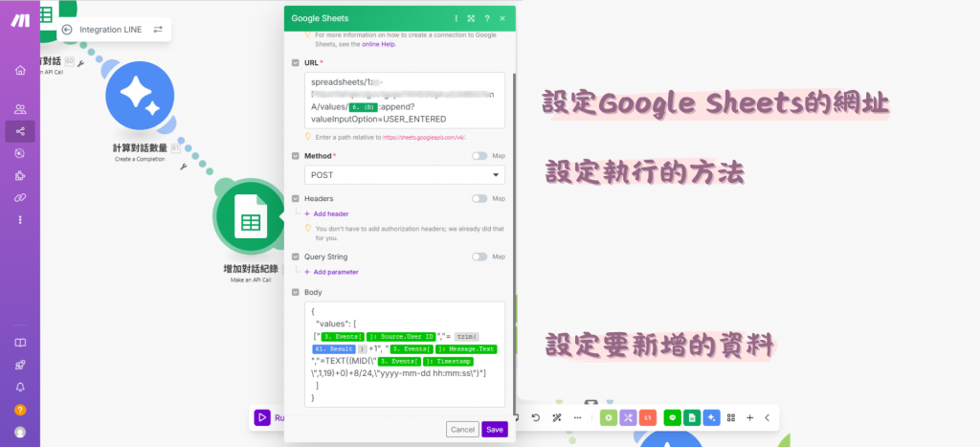
Task: Click the Cancel button
Action: (x=462, y=430)
